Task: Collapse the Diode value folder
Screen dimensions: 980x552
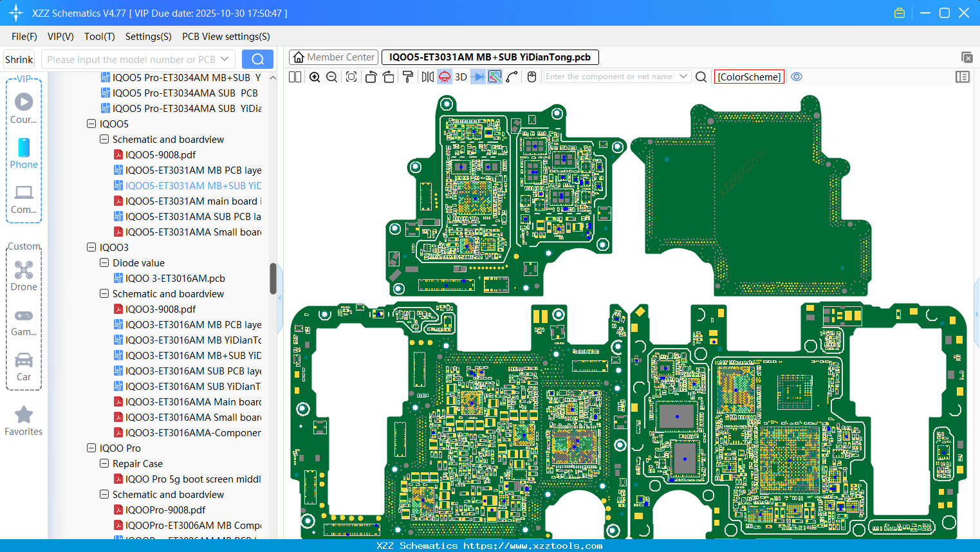Action: click(104, 262)
